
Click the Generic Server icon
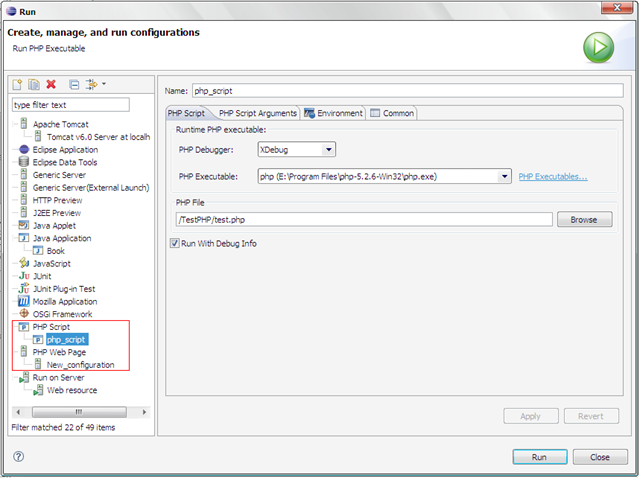24,175
